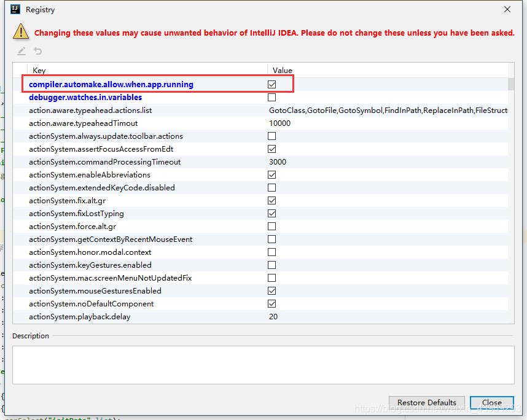This screenshot has width=527, height=420.
Task: Enable actionSystem.keyGestures.enabled checkbox
Action: click(272, 265)
